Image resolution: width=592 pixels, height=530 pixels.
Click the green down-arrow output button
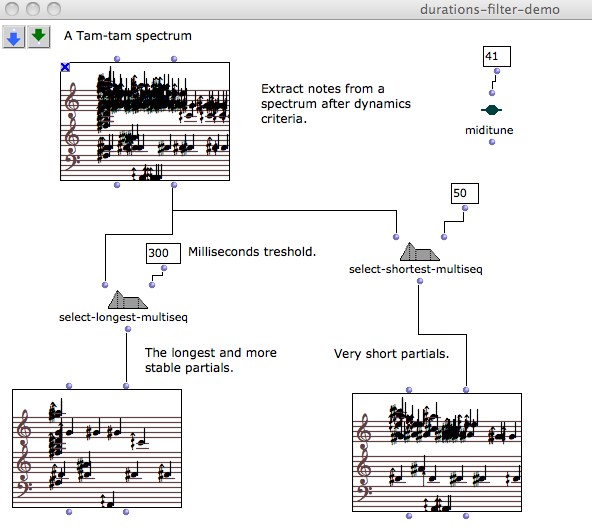pyautogui.click(x=39, y=37)
